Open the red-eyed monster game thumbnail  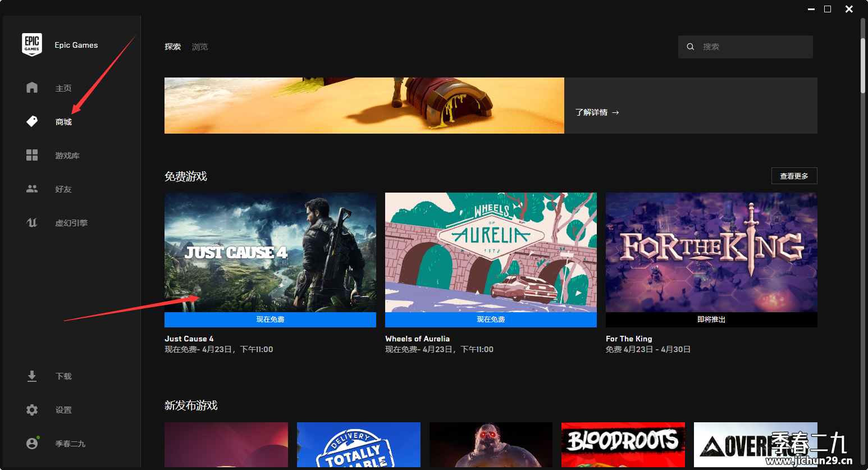tap(491, 445)
